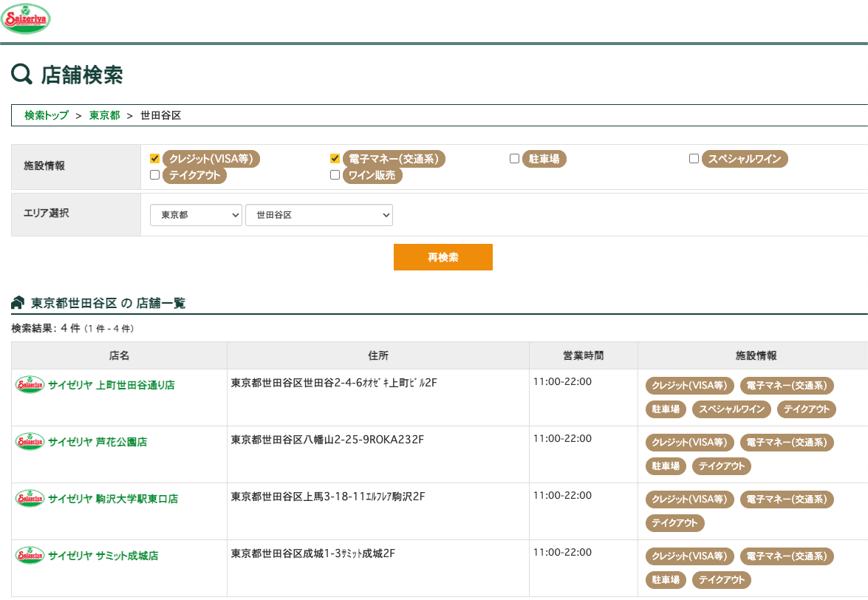Click the logo icon beside 駒沢大学駅東口店
868x600 pixels.
click(x=30, y=499)
